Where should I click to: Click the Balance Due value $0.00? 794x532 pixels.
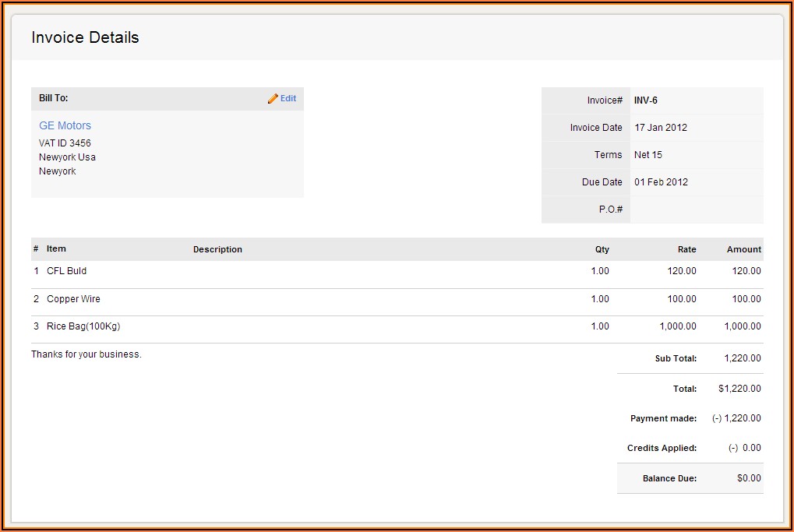(747, 477)
